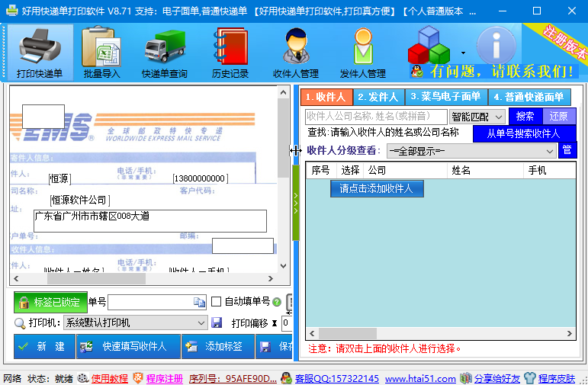Click 从单号搜索收件人 button

pyautogui.click(x=524, y=134)
